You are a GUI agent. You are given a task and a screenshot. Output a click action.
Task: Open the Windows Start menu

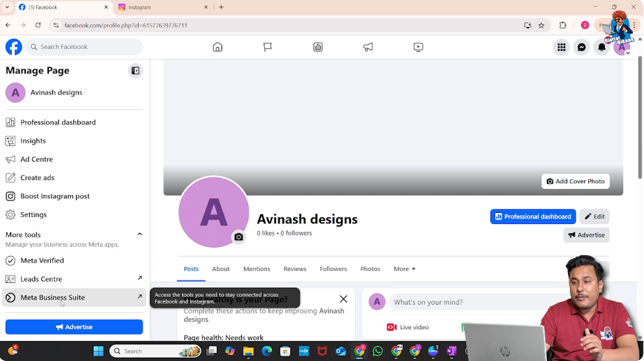point(99,351)
